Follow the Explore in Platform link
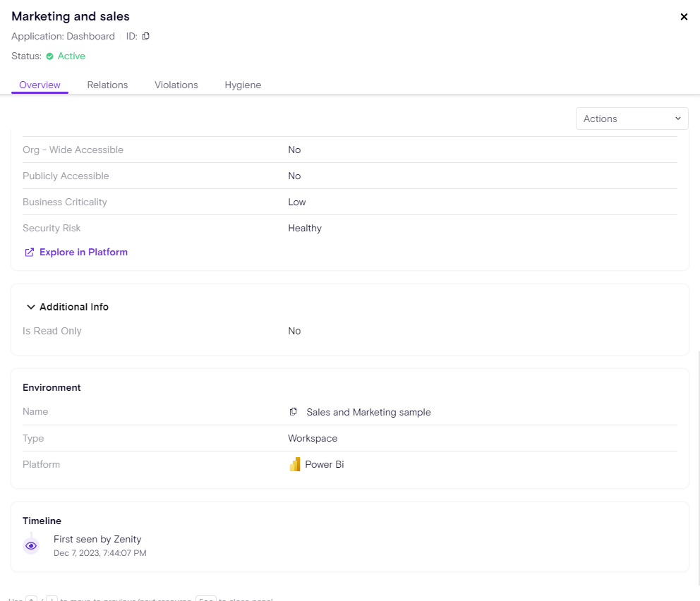The height and width of the screenshot is (601, 700). pos(83,253)
